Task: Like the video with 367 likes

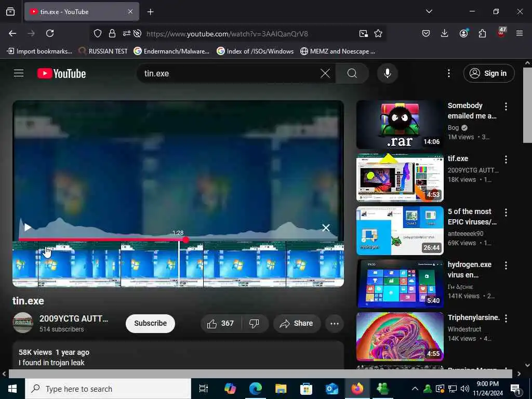Action: pos(221,323)
